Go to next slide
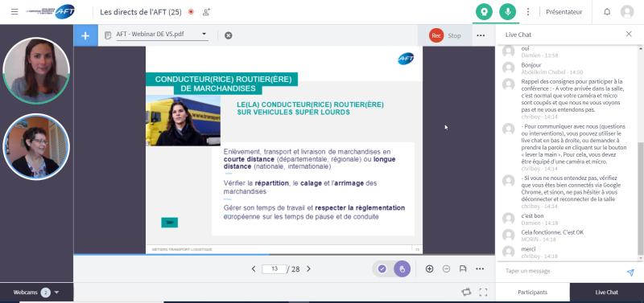Image resolution: width=644 pixels, height=303 pixels. point(308,269)
